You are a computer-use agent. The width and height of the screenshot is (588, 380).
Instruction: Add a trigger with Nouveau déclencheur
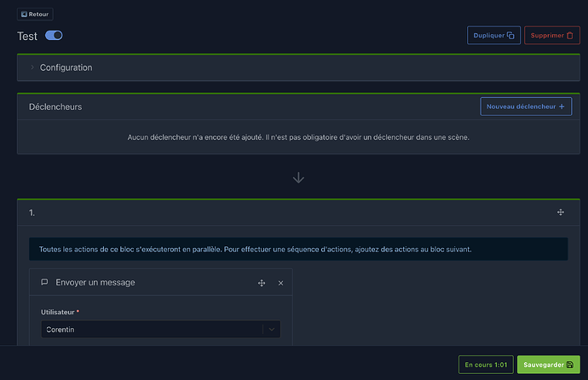[526, 107]
